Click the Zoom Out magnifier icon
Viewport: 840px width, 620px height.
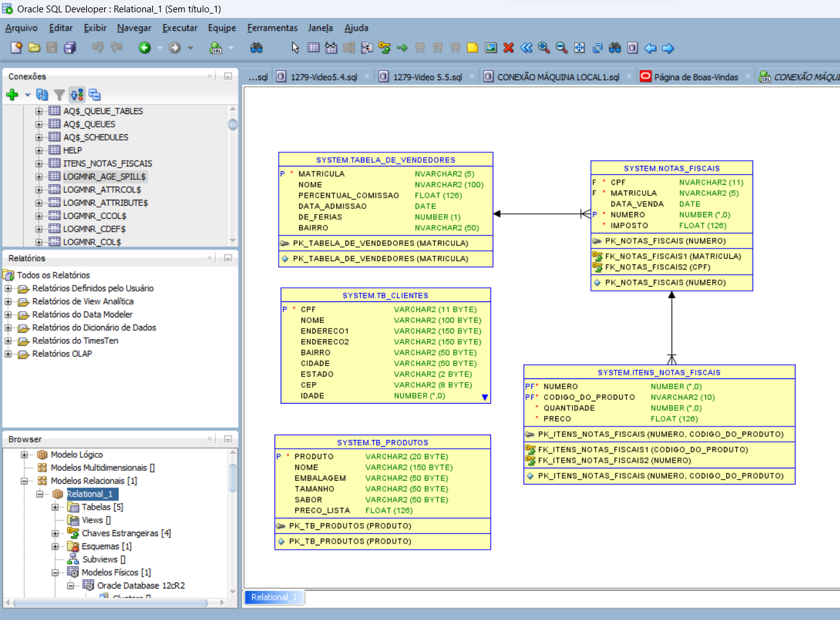point(561,47)
